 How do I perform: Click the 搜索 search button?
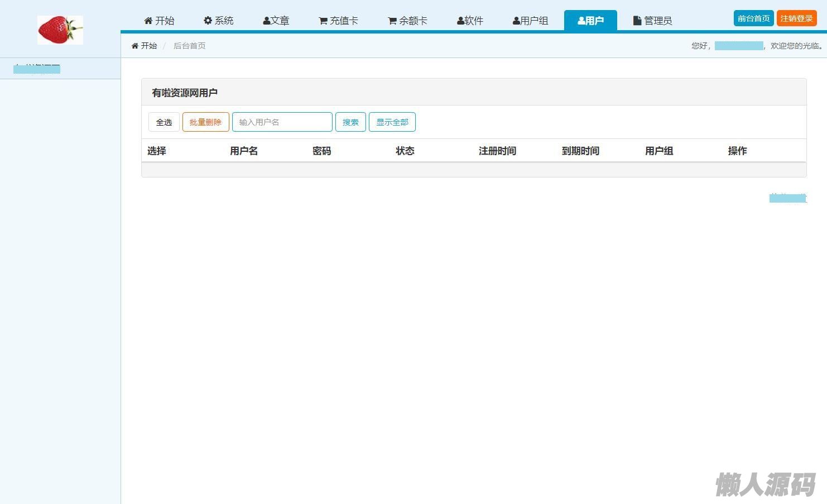click(x=350, y=122)
